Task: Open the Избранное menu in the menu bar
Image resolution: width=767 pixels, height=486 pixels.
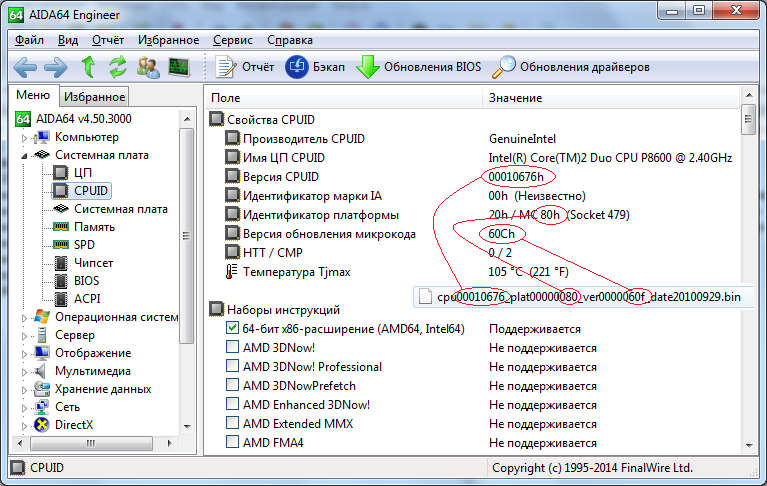Action: coord(168,40)
